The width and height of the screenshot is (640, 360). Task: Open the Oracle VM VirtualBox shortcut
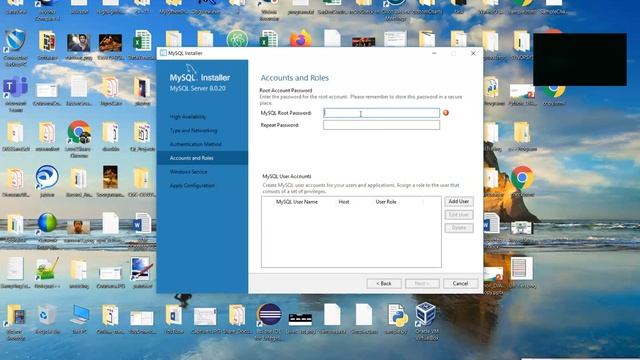click(426, 314)
